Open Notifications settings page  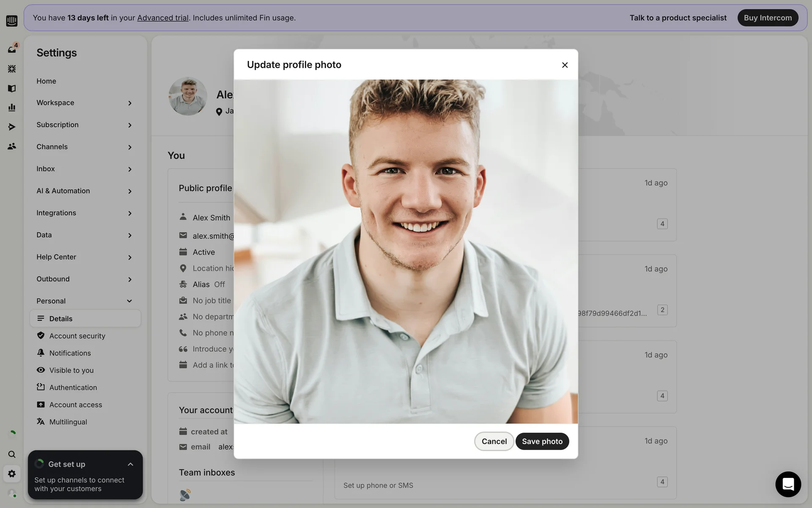coord(70,353)
